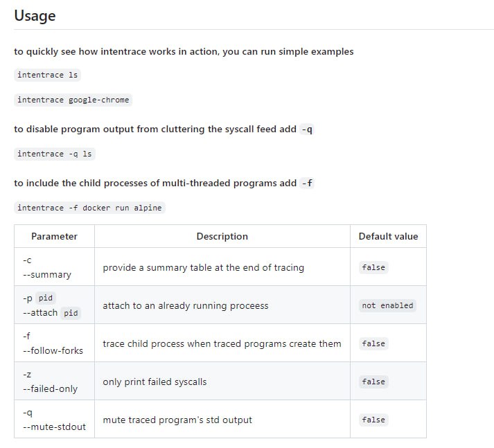The width and height of the screenshot is (494, 448).
Task: Click 'attach to an already running proceess' description
Action: click(185, 305)
